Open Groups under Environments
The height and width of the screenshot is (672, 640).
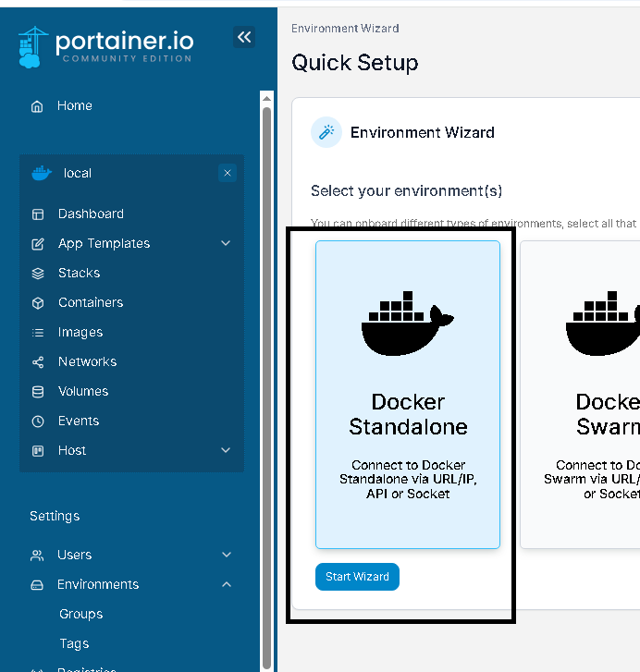point(81,614)
